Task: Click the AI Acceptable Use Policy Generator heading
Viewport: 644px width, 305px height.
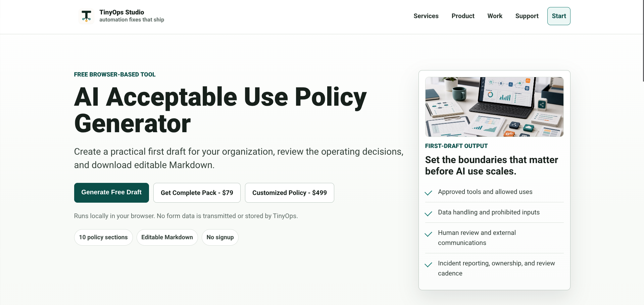Action: point(220,110)
